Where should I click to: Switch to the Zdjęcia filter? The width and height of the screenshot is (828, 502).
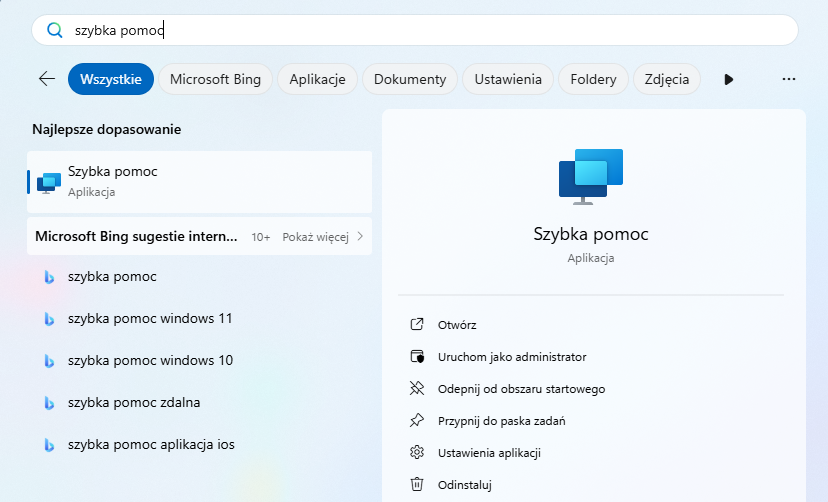[x=667, y=79]
